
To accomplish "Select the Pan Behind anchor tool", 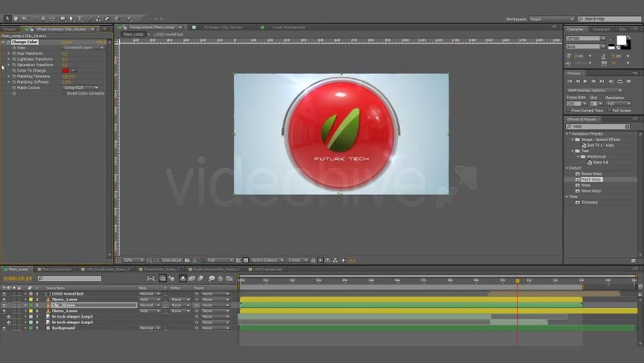I will point(52,19).
